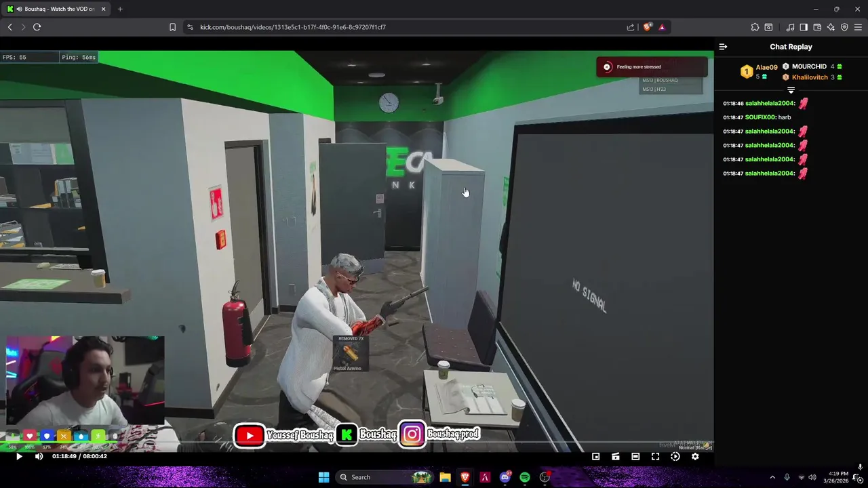The image size is (868, 488).
Task: Open the red A app on taskbar
Action: coord(485,477)
